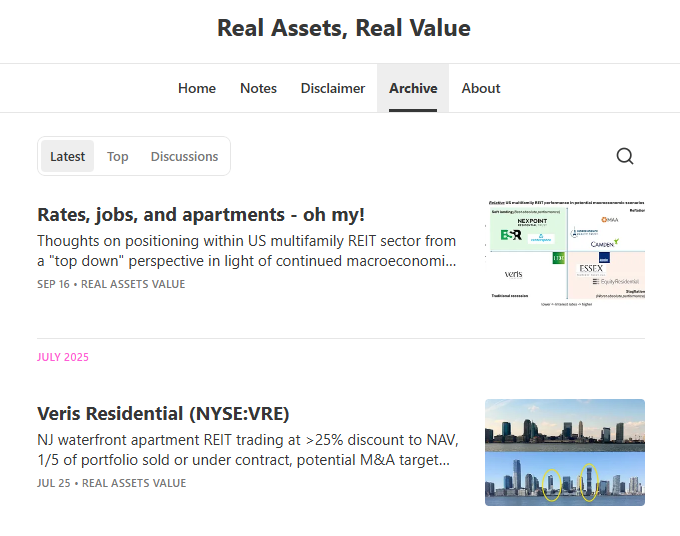Click the 'JUL 25 • REAL ASSETS VALUE' byline

111,483
